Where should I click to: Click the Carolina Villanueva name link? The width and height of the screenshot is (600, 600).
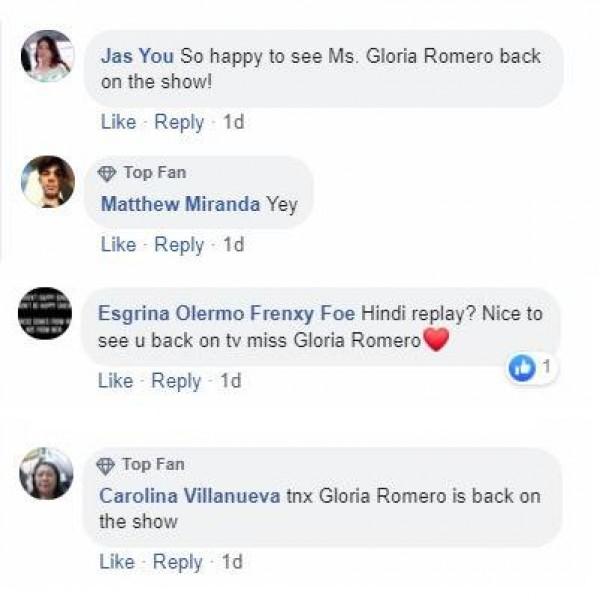pyautogui.click(x=190, y=496)
